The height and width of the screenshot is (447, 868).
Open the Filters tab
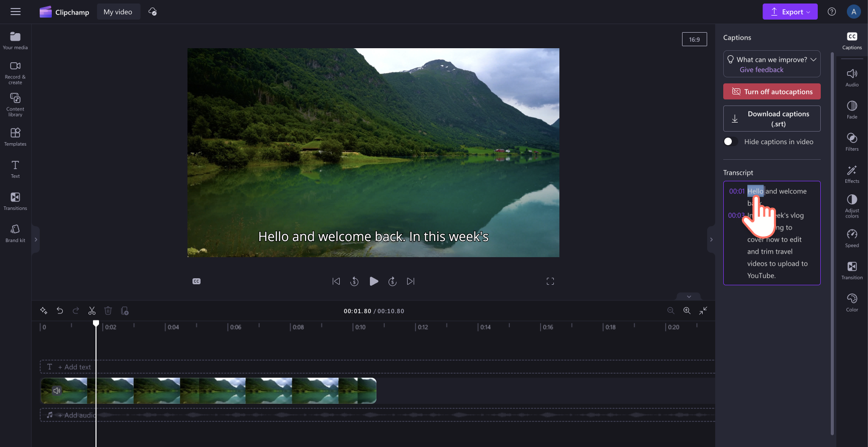coord(852,142)
